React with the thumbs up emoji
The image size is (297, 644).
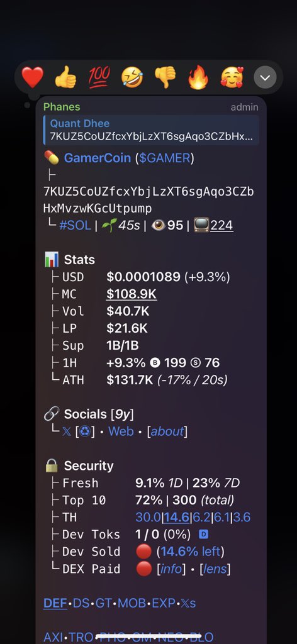tap(65, 77)
